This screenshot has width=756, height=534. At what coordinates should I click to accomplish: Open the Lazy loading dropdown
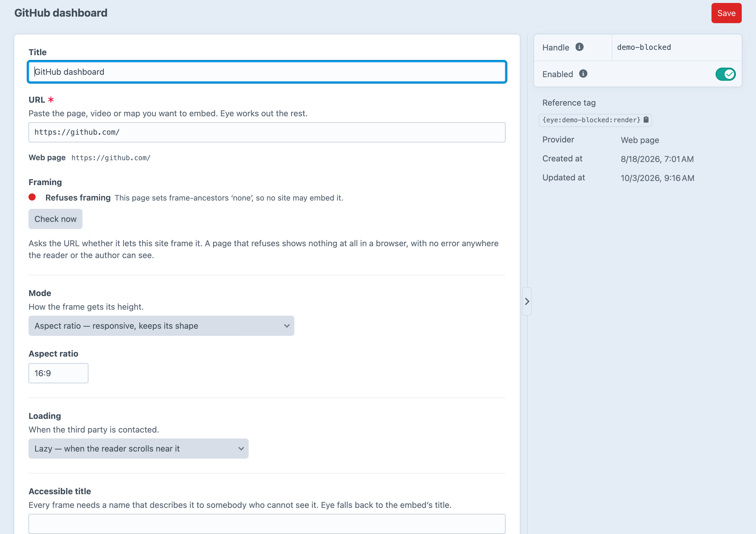[x=138, y=449]
